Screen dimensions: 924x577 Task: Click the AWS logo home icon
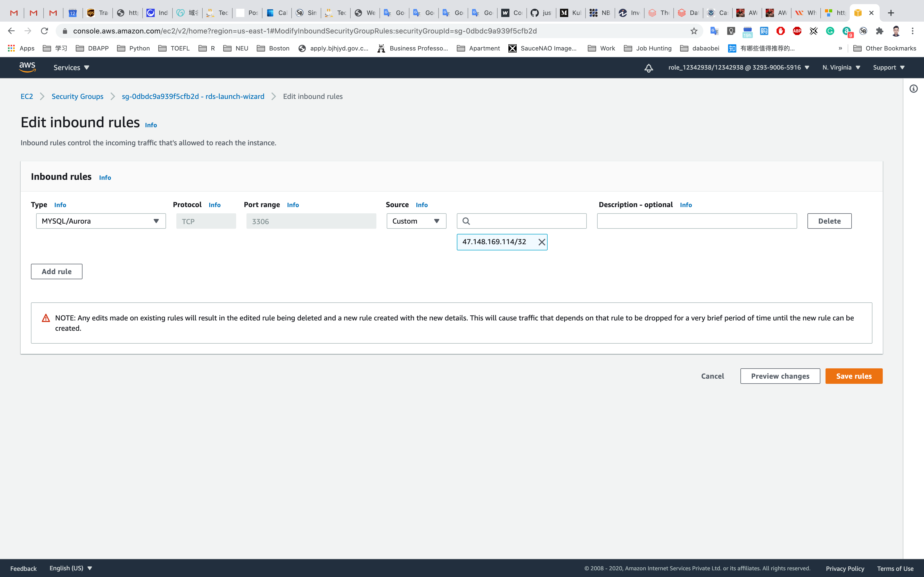click(x=27, y=67)
